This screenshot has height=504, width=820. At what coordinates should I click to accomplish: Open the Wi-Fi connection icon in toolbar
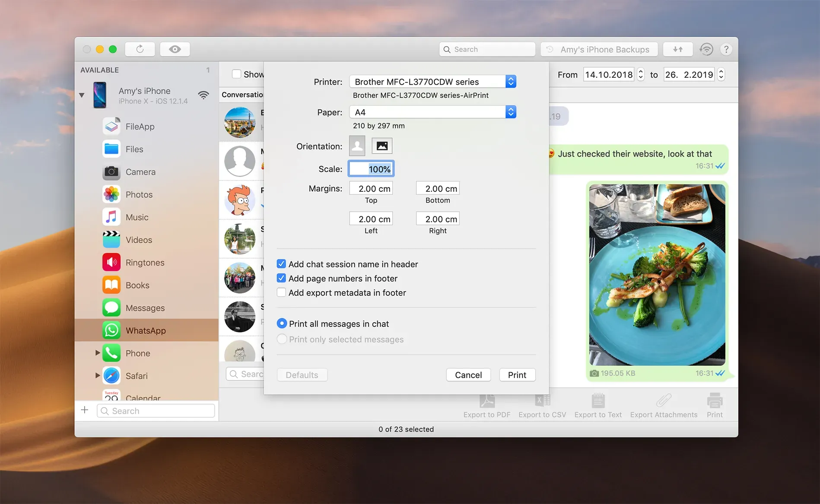[706, 49]
